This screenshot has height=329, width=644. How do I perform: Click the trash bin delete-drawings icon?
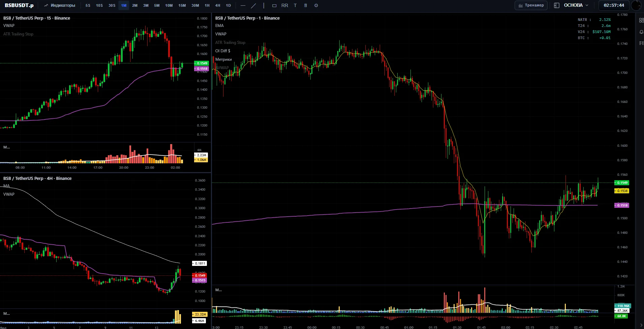click(x=306, y=5)
